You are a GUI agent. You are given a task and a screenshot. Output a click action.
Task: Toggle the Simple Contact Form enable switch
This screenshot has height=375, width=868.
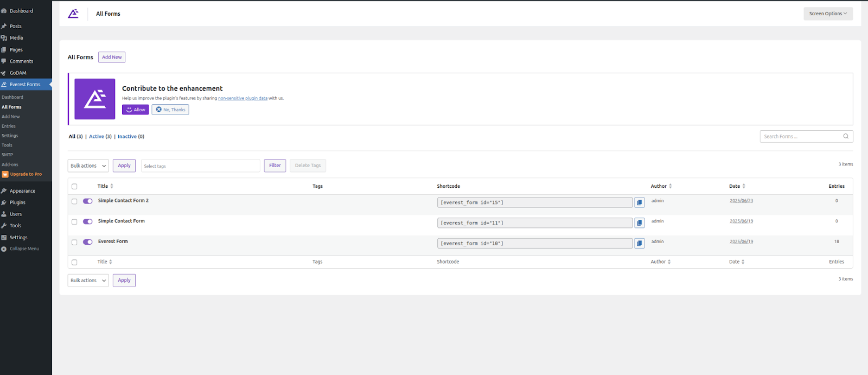click(88, 221)
